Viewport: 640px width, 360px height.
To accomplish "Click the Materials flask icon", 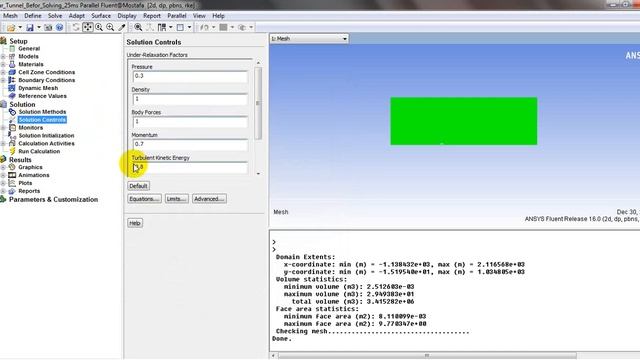I will [x=12, y=64].
